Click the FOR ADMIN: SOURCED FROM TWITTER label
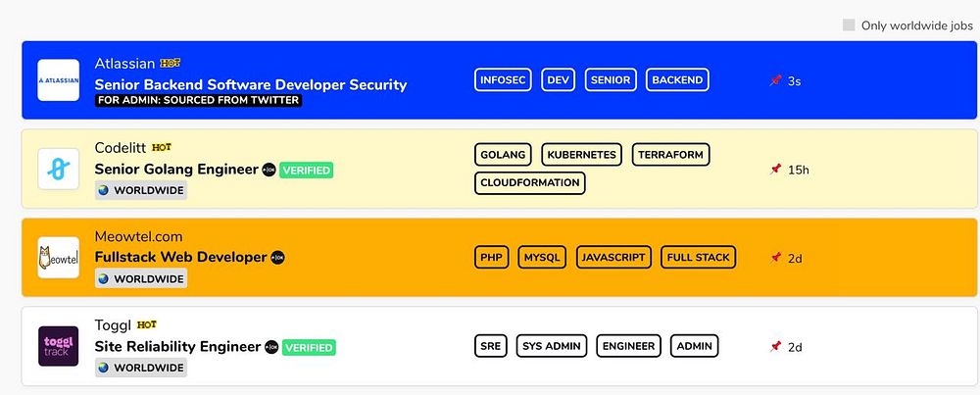This screenshot has width=980, height=395. (x=199, y=101)
